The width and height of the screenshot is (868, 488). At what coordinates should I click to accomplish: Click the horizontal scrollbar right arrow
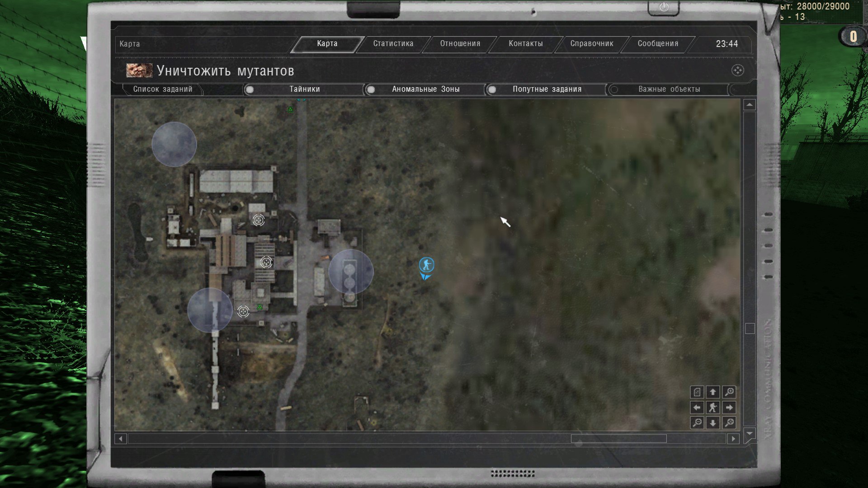pos(733,439)
